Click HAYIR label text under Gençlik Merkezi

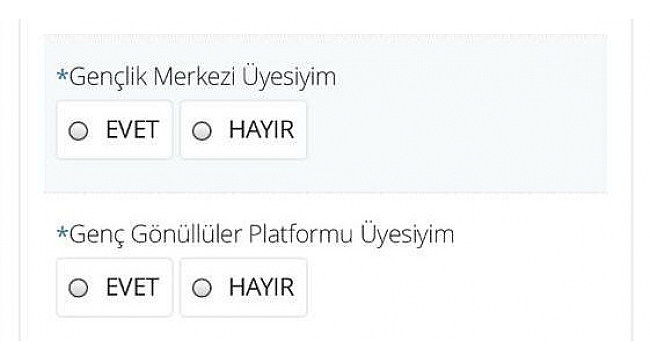[x=262, y=130]
